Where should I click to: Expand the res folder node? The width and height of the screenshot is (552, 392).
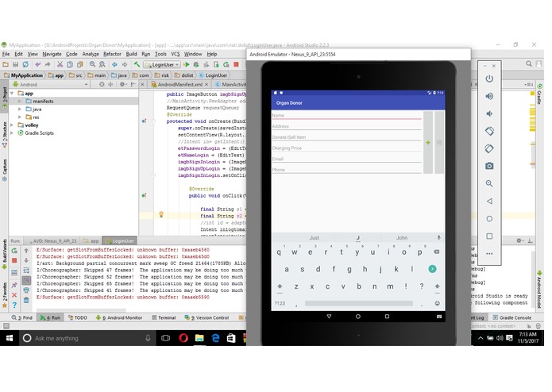click(20, 117)
